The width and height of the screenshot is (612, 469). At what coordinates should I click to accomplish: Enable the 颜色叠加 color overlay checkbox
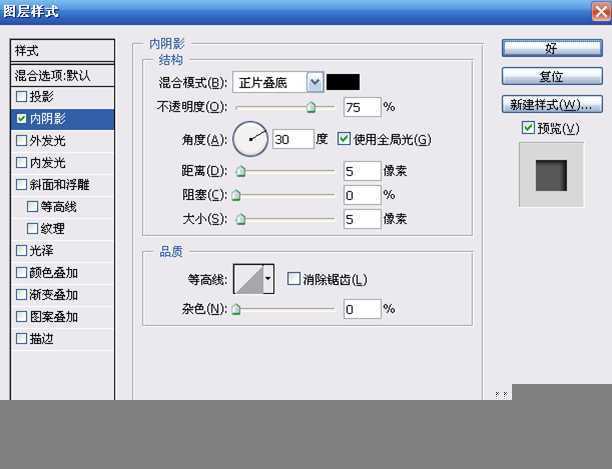coord(21,272)
